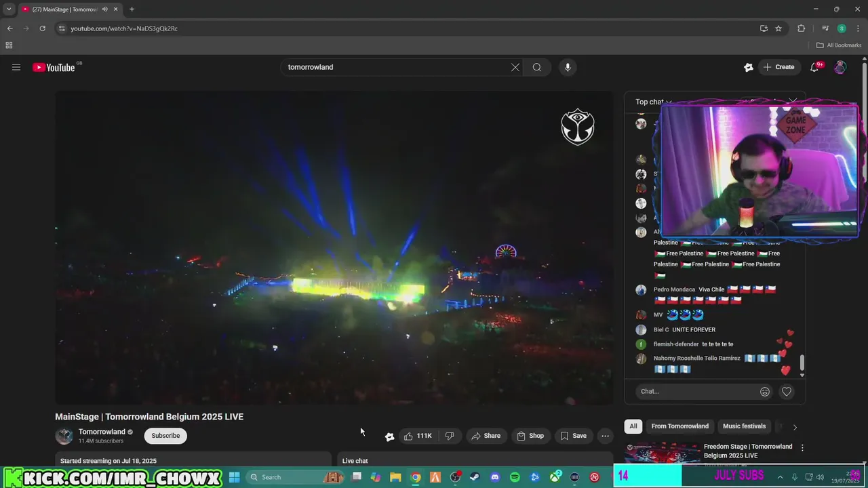Open Xbox app from the taskbar
Screen dimensions: 868x488
555,477
